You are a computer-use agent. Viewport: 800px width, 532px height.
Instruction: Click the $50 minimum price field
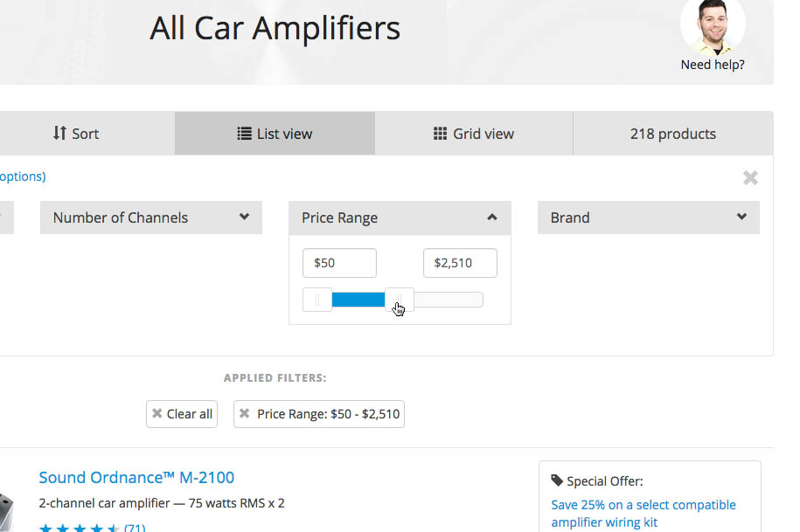[339, 262]
